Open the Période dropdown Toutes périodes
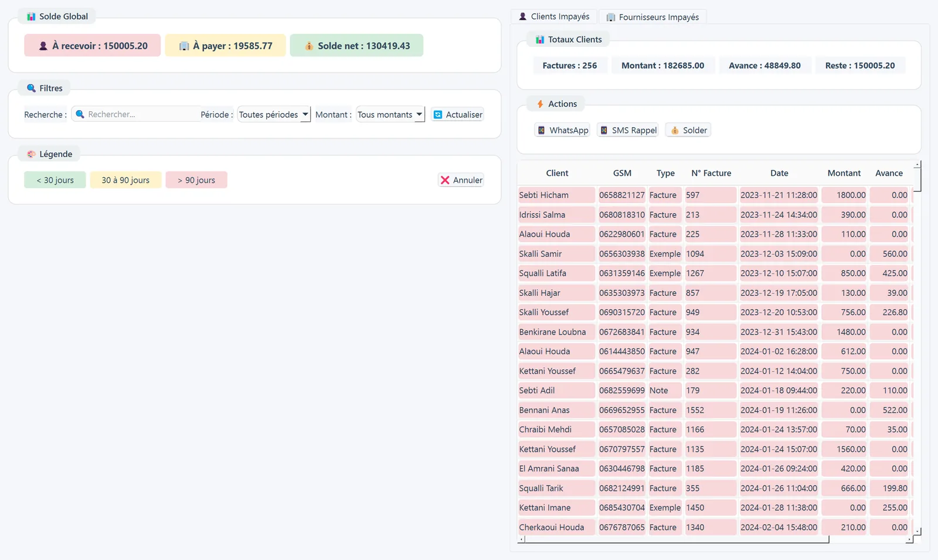Image resolution: width=938 pixels, height=560 pixels. pos(274,115)
